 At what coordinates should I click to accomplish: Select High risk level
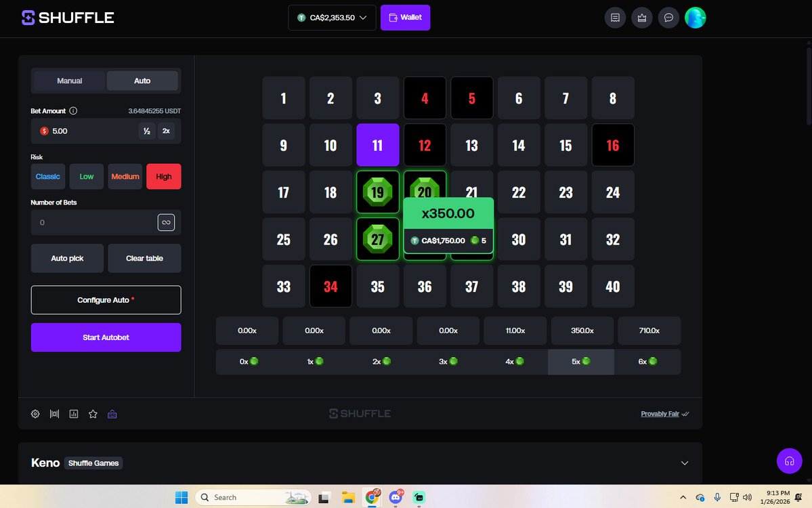pyautogui.click(x=164, y=177)
